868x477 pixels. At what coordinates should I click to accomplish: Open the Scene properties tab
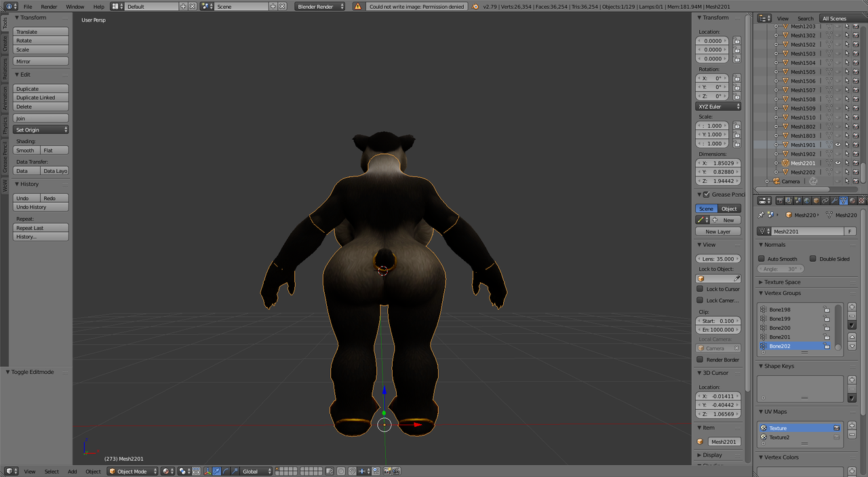(797, 200)
